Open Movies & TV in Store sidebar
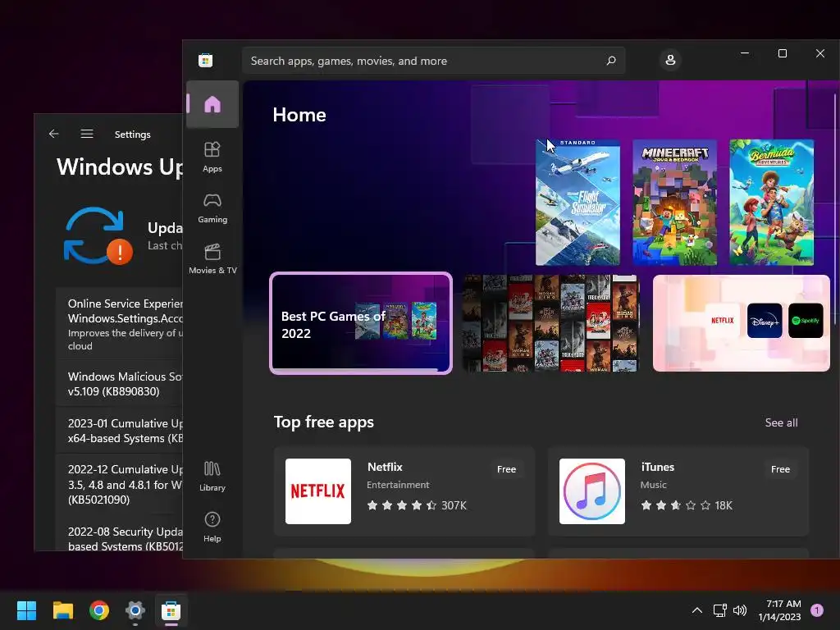Viewport: 840px width, 630px height. click(x=212, y=259)
